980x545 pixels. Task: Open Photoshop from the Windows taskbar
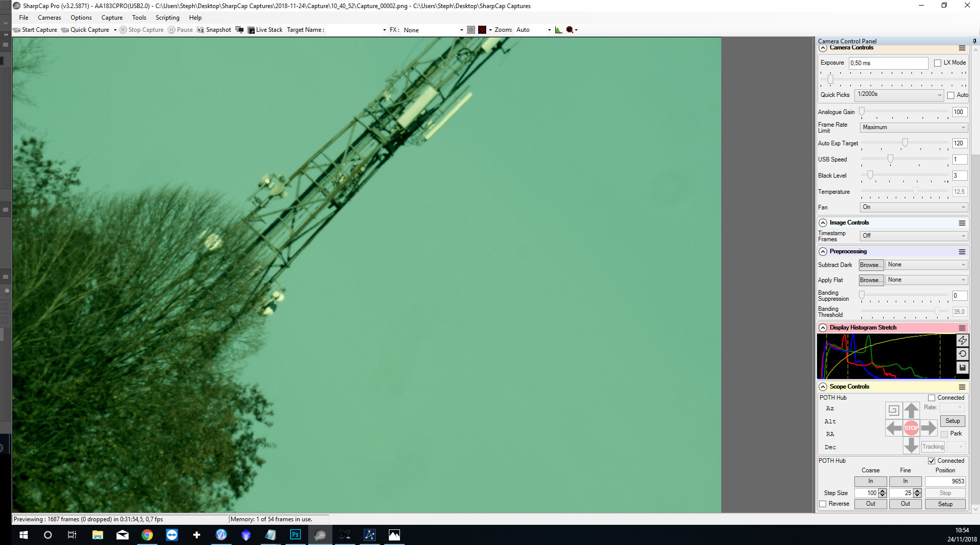pyautogui.click(x=296, y=535)
